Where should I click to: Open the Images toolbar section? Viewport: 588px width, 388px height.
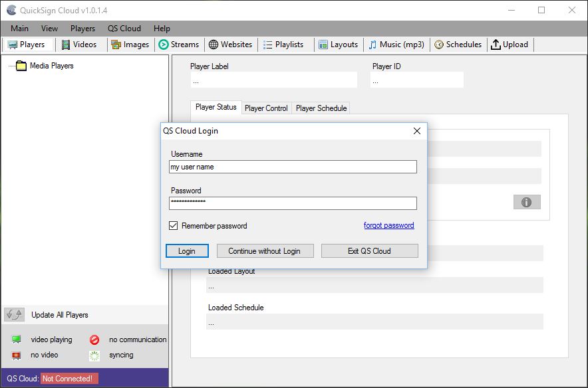130,45
